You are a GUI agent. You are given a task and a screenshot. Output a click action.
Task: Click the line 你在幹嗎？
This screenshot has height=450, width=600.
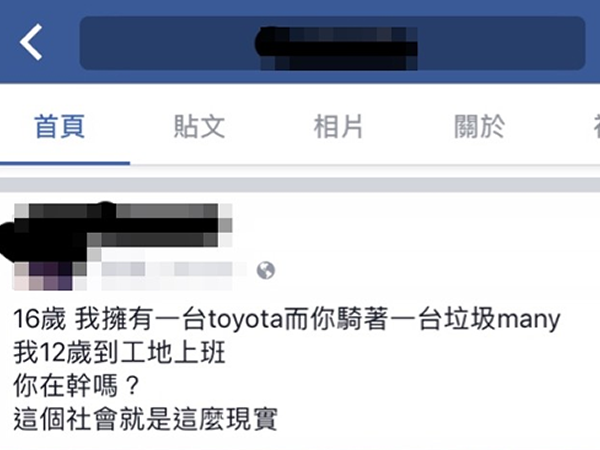tap(77, 386)
